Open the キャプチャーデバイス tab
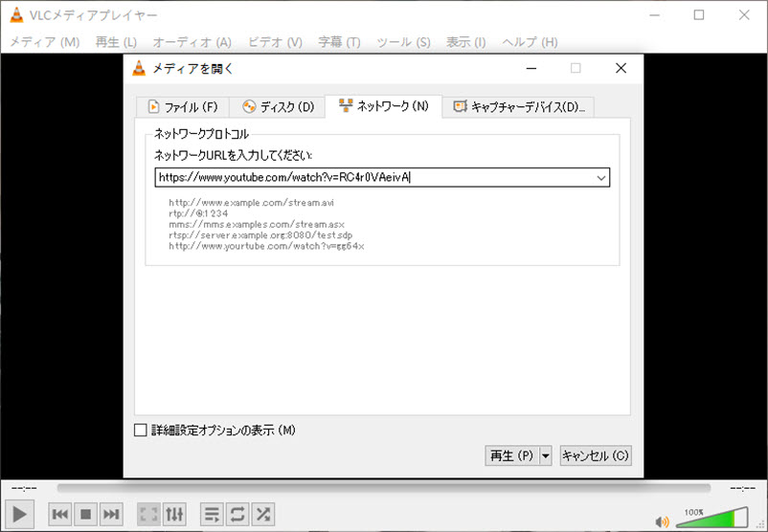The image size is (768, 532). (519, 107)
